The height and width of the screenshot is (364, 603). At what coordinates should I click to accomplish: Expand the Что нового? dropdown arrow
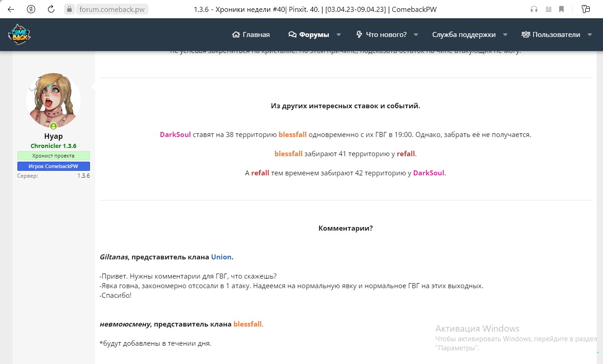click(x=416, y=35)
